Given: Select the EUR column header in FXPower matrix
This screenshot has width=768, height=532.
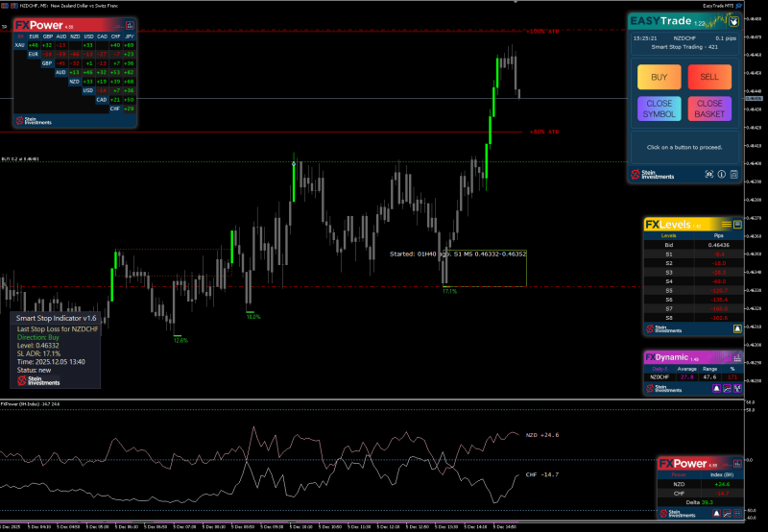Looking at the screenshot, I should 34,36.
